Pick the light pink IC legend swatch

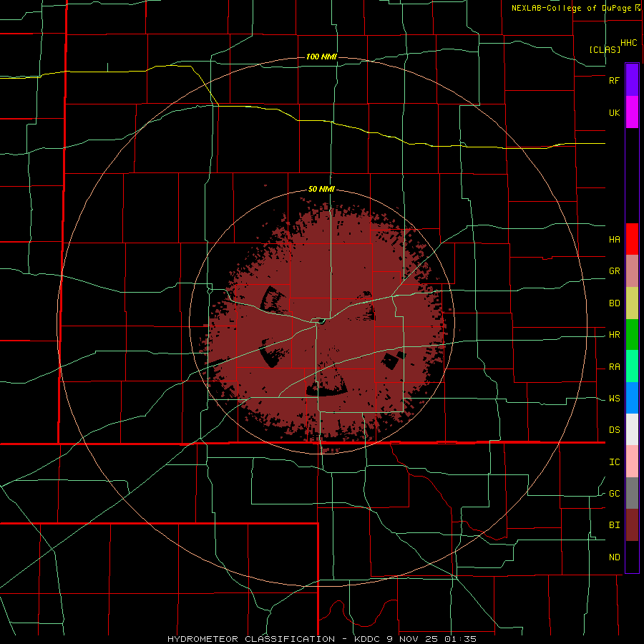[632, 462]
